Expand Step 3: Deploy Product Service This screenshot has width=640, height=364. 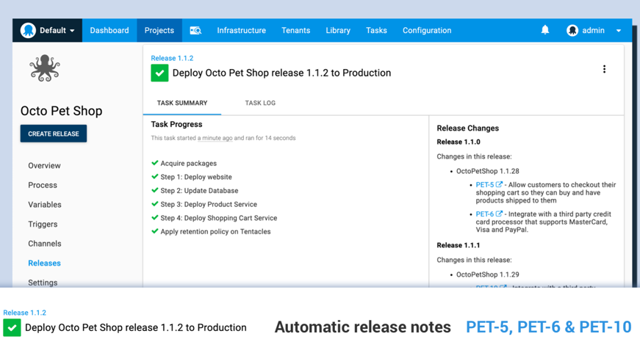[x=209, y=204]
